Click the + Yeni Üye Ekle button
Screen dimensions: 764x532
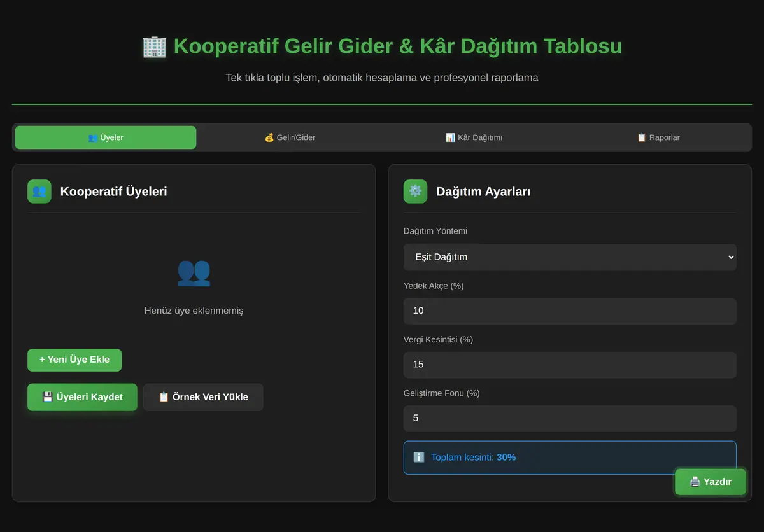click(x=74, y=360)
